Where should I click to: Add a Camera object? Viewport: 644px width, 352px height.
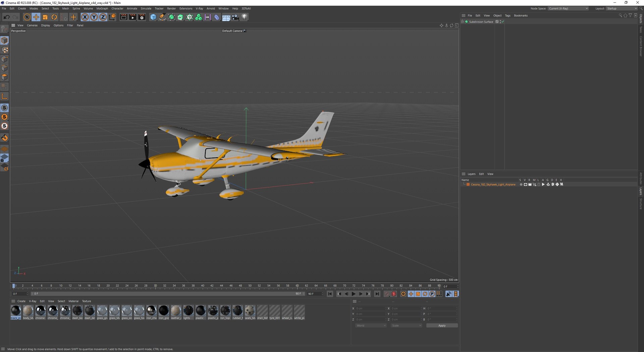pos(235,17)
